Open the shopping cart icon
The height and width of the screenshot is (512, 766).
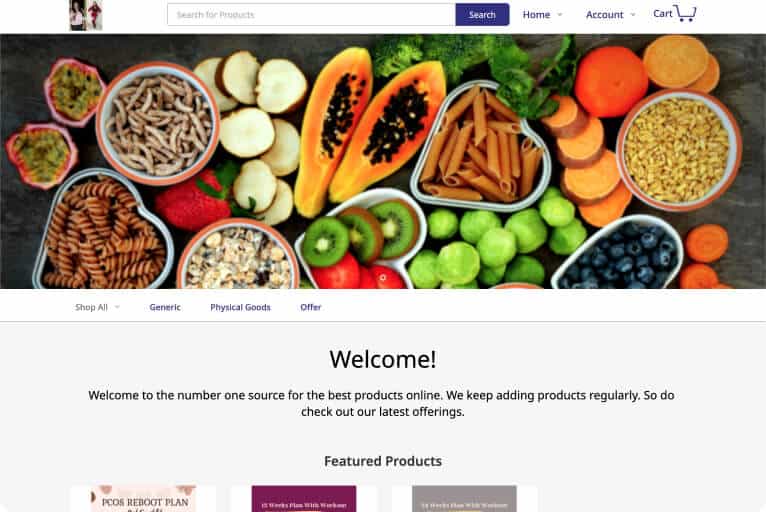(685, 13)
